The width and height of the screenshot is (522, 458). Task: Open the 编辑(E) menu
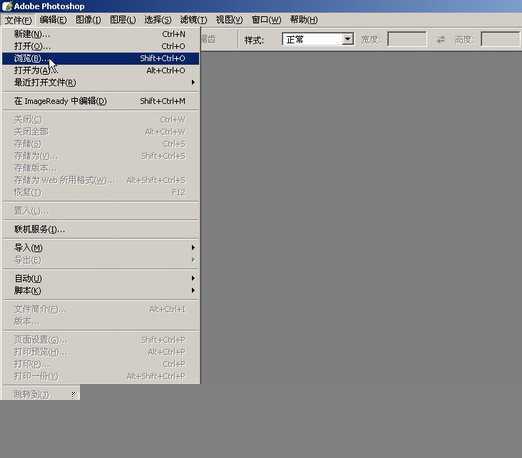point(53,20)
